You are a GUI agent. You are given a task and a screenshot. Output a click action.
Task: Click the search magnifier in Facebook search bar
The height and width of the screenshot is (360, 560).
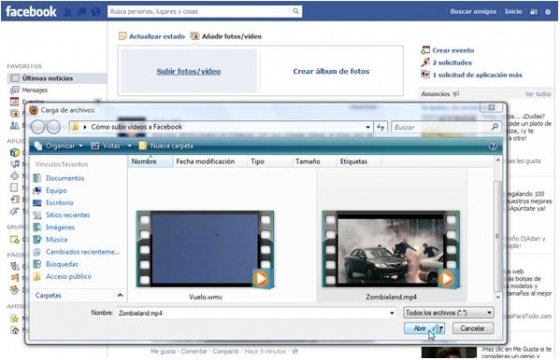296,11
